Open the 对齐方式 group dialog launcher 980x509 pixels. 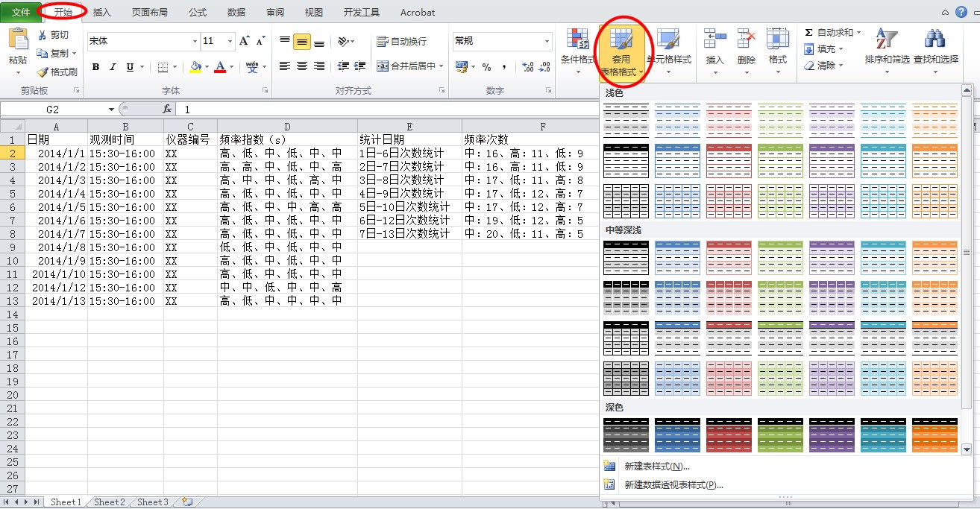[x=442, y=90]
